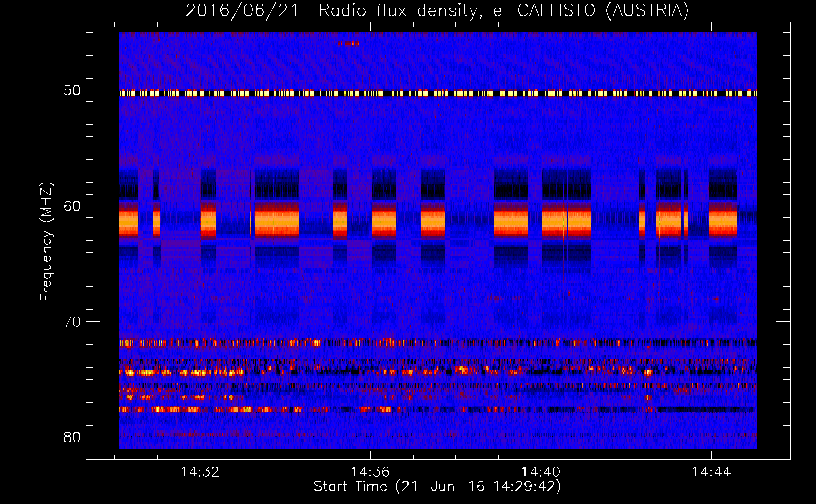816x504 pixels.
Task: Click the 14:44 time tick label
Action: (711, 472)
